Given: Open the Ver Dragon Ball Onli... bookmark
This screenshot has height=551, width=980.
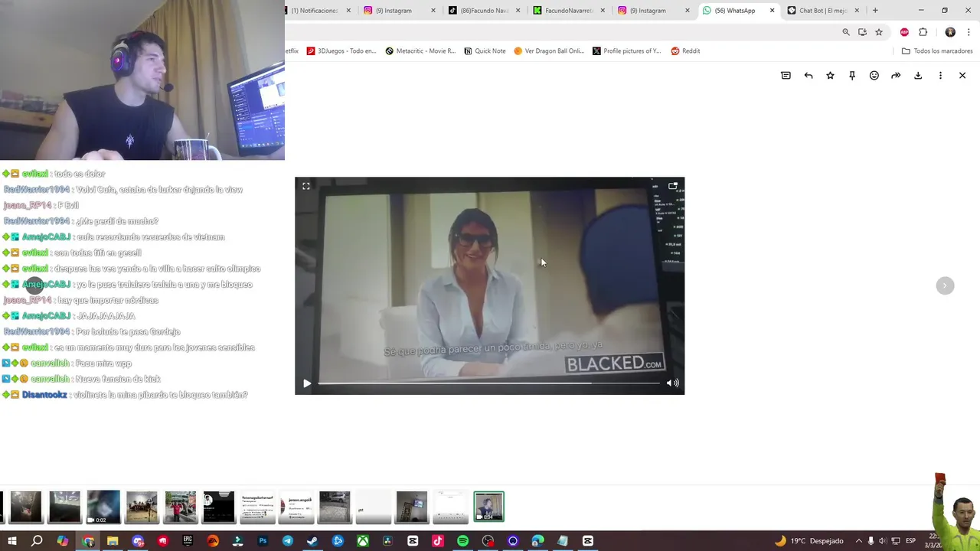Looking at the screenshot, I should pyautogui.click(x=549, y=51).
